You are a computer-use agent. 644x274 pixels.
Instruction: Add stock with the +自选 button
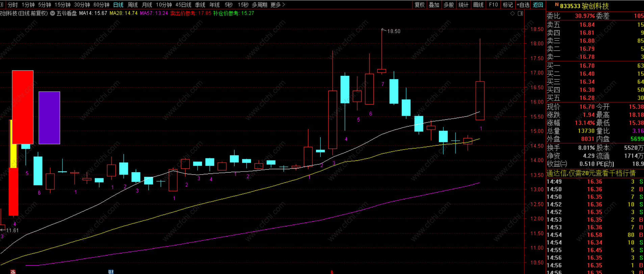tap(523, 5)
